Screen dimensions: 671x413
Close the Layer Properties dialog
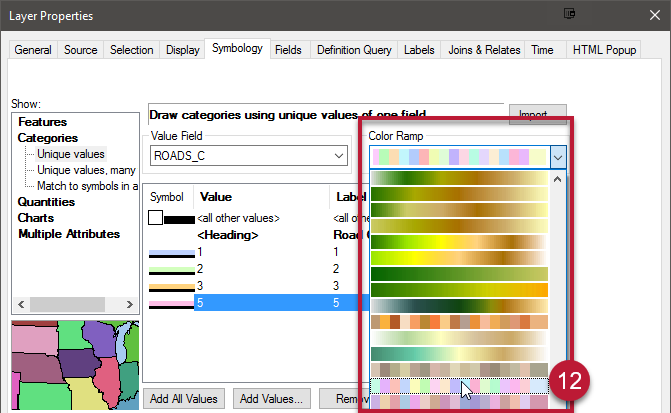pos(655,15)
